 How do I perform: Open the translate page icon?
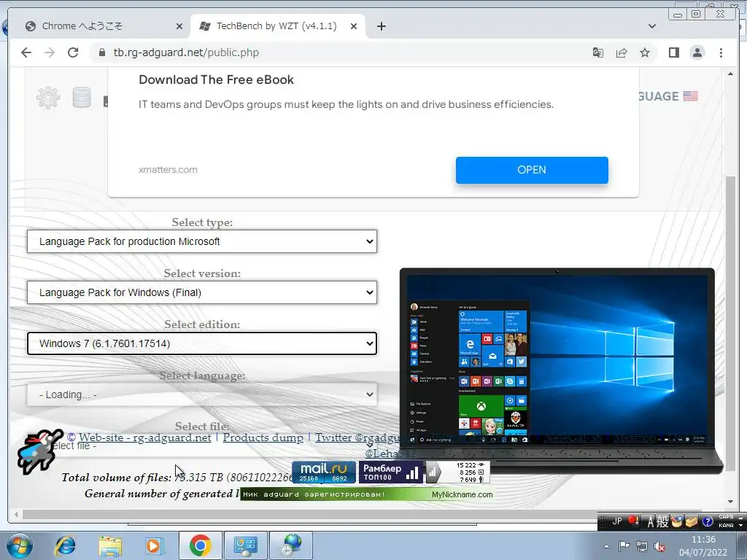(x=598, y=52)
